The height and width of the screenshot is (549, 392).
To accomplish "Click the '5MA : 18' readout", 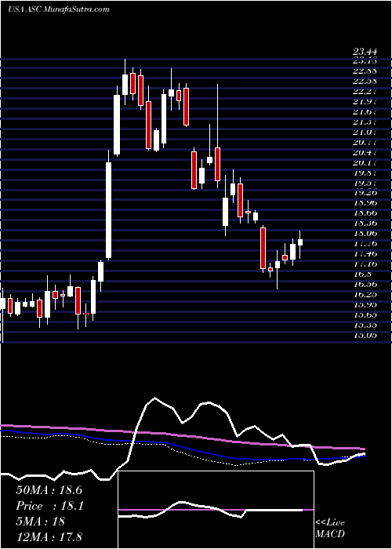I will (40, 522).
